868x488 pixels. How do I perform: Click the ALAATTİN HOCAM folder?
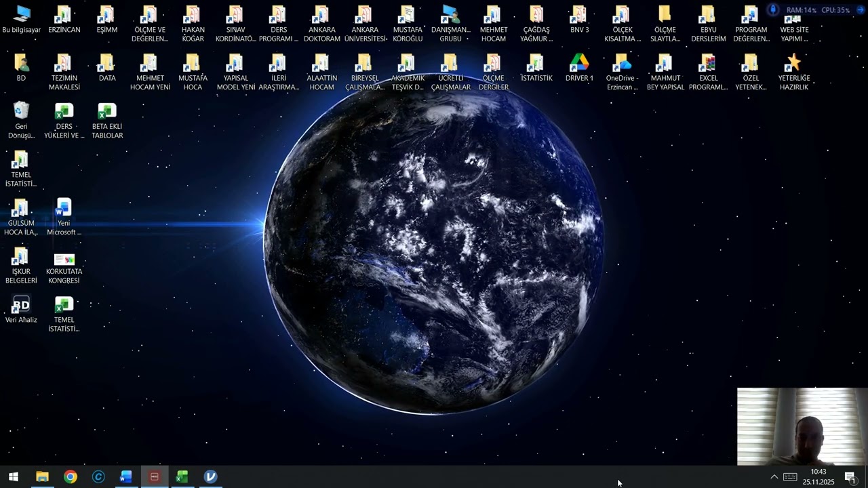click(x=322, y=73)
